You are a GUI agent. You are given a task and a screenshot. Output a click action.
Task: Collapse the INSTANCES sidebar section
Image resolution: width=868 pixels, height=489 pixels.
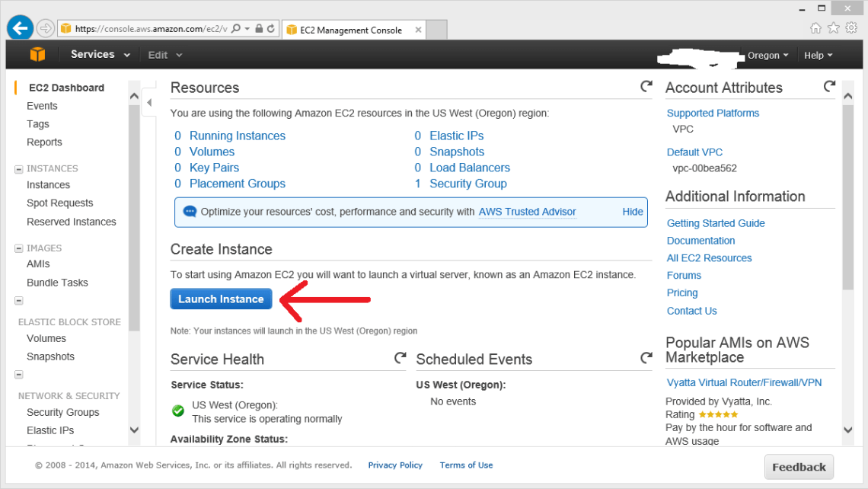[x=19, y=169]
